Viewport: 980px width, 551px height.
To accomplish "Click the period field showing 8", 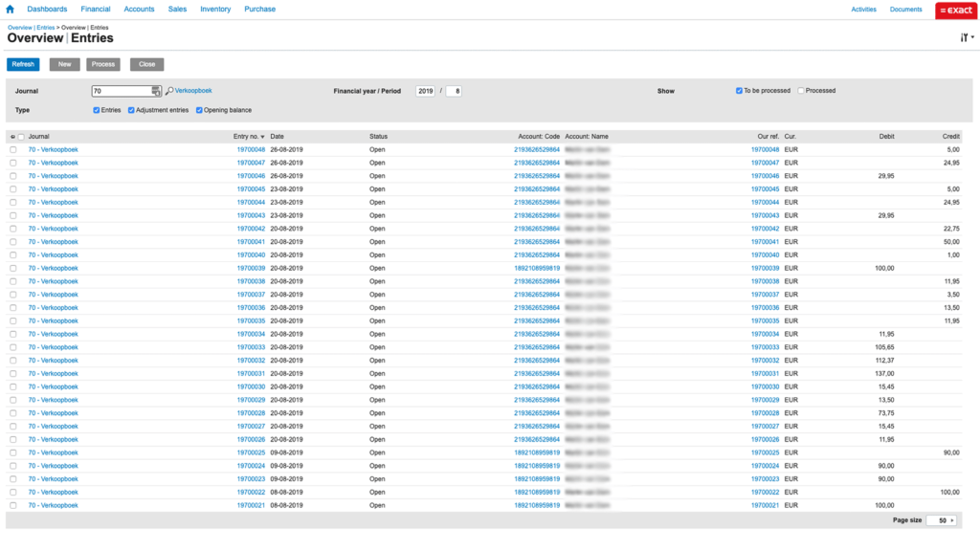I will point(455,91).
